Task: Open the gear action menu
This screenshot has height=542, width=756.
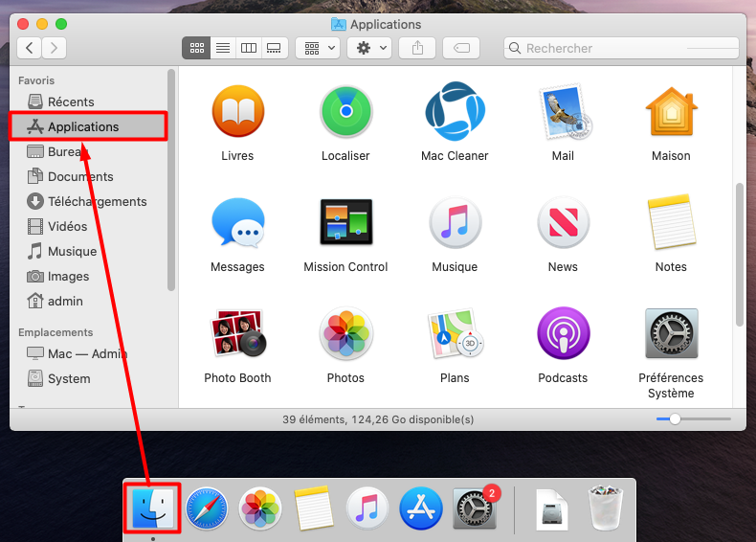Action: pyautogui.click(x=369, y=48)
